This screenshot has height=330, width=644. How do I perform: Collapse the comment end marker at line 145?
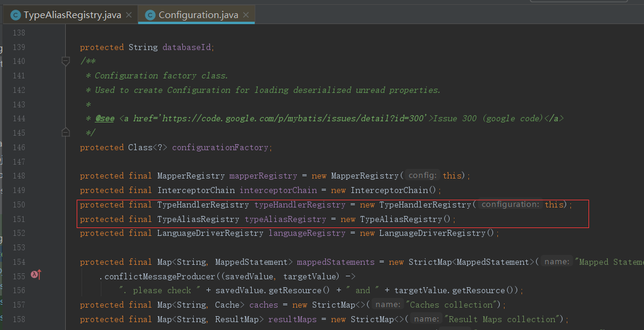(x=65, y=133)
